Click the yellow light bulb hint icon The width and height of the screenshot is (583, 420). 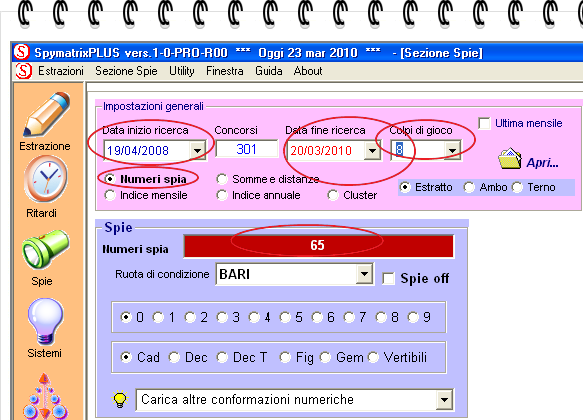tap(120, 400)
